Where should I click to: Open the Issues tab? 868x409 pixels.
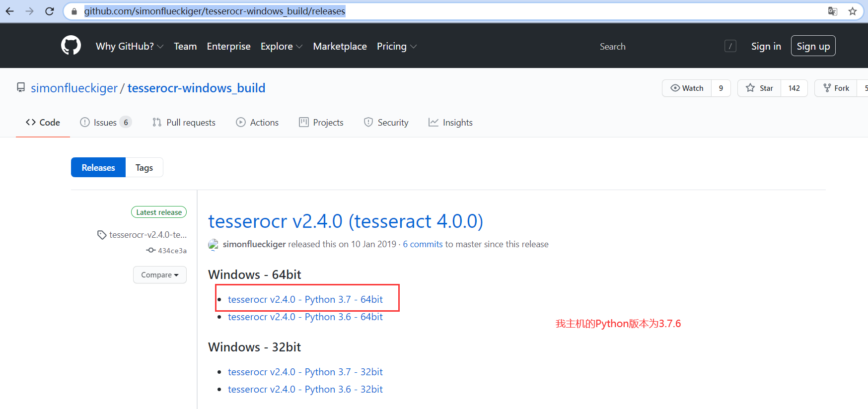[106, 123]
